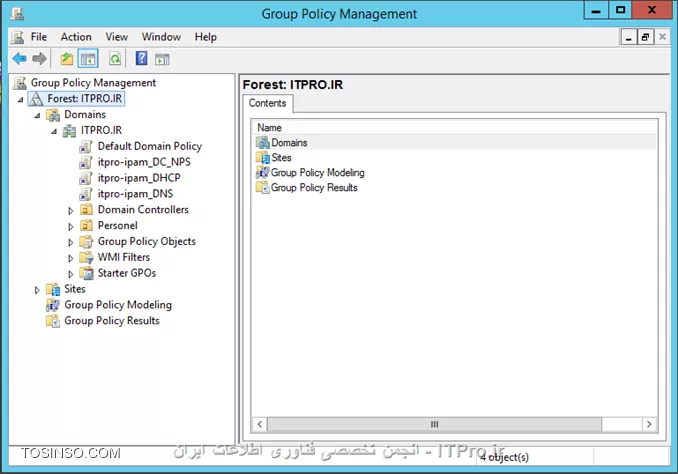Open the Help menu
This screenshot has width=678, height=474.
coord(206,37)
